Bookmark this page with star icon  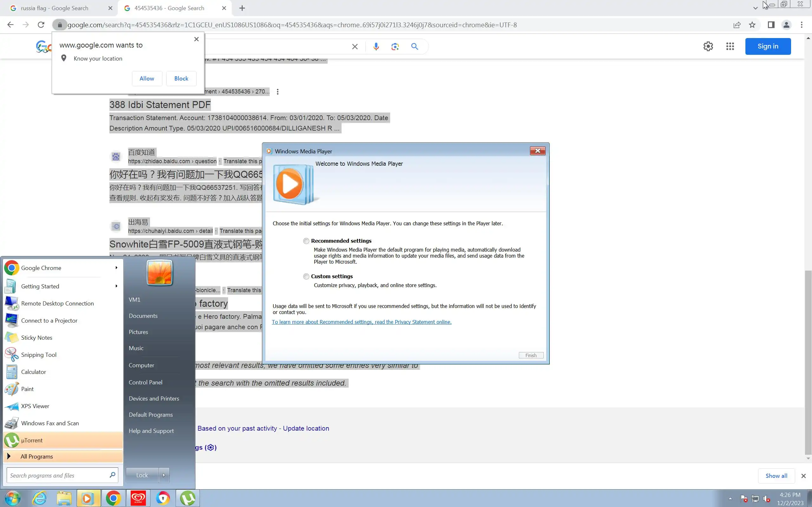(x=752, y=25)
